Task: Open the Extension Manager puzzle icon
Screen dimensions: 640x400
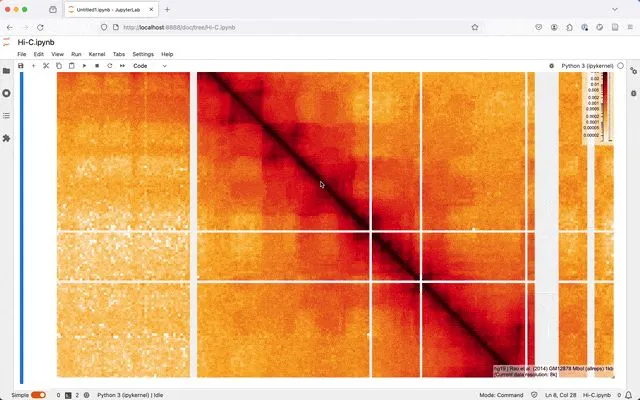Action: (6, 138)
